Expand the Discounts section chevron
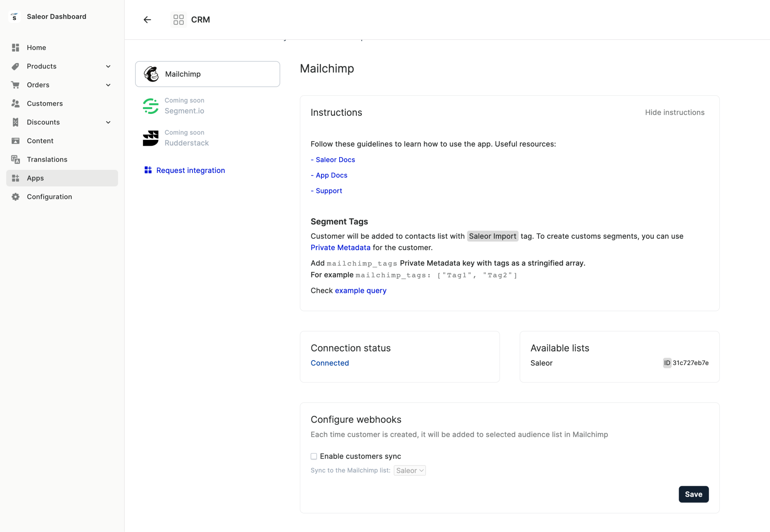This screenshot has height=532, width=770. [x=108, y=122]
